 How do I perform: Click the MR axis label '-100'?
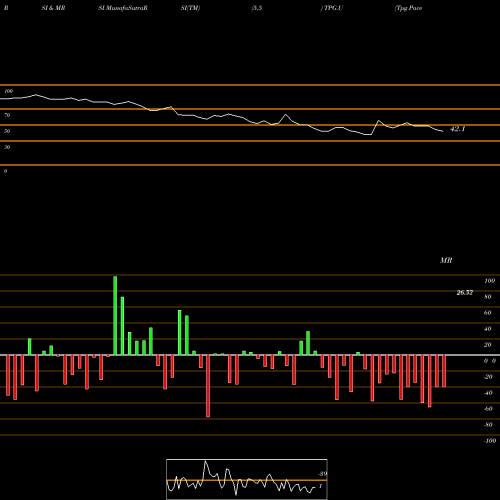click(490, 441)
